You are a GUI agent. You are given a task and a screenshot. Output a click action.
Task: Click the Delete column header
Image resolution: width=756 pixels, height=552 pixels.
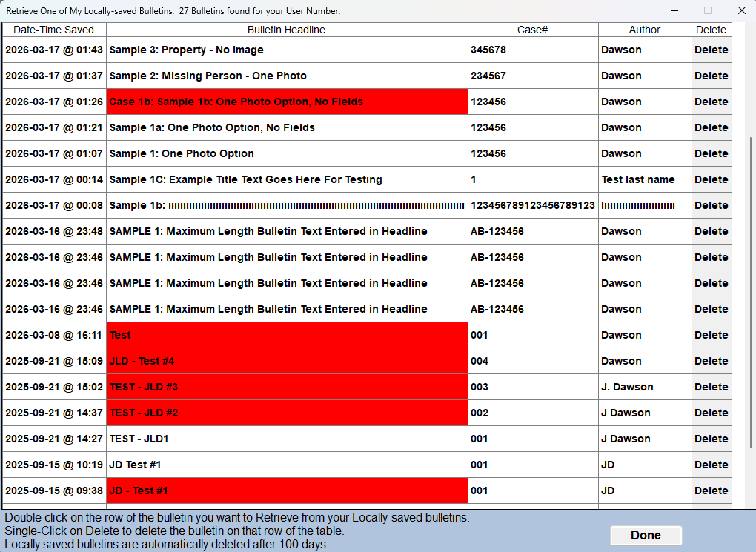point(712,30)
